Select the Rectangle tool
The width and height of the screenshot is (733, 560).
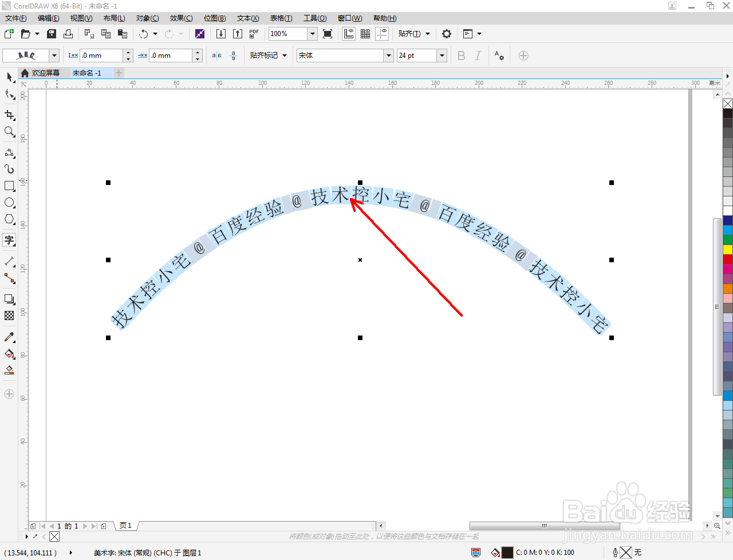(9, 186)
